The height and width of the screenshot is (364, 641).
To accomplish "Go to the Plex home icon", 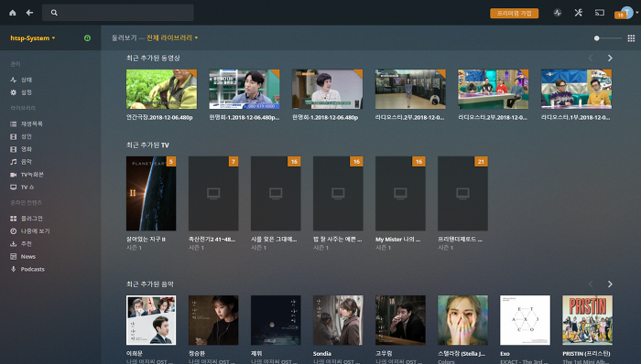I will (x=13, y=13).
